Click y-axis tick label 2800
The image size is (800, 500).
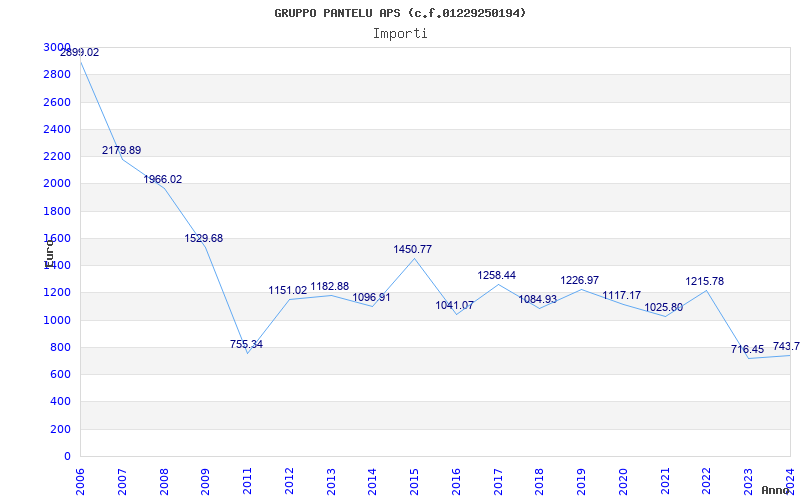[57, 74]
